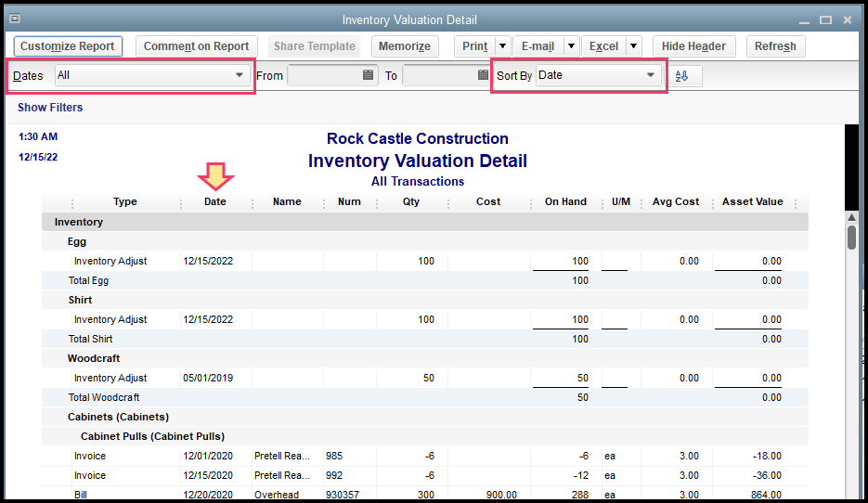Viewport: 868px width, 503px height.
Task: Expand the Sort By dropdown
Action: (650, 76)
